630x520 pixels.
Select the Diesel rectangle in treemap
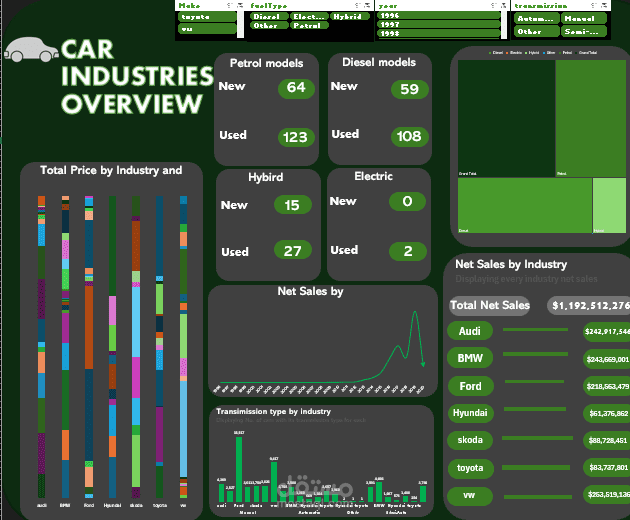[525, 205]
